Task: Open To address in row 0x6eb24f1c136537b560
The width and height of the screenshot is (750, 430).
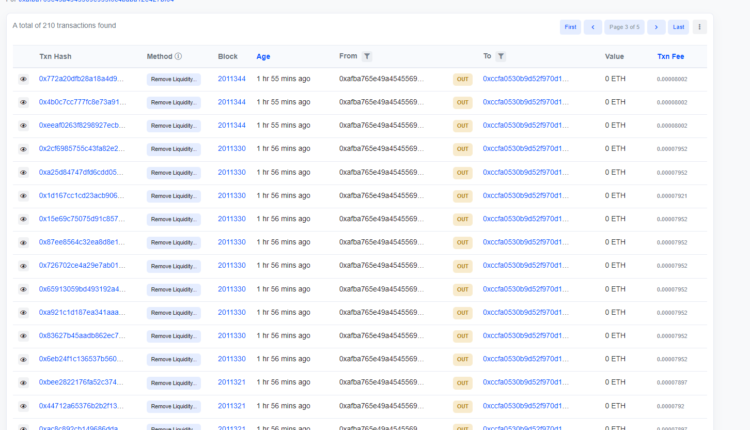Action: pyautogui.click(x=526, y=359)
